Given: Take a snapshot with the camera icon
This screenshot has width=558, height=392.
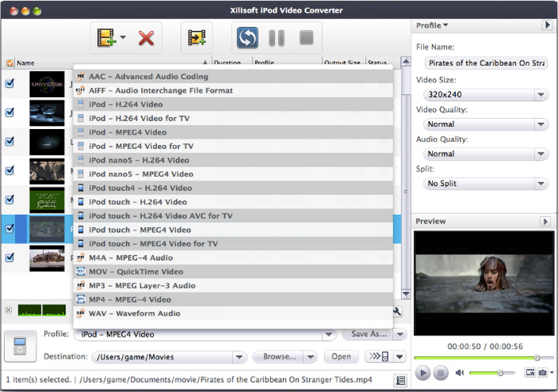Looking at the screenshot, I should click(542, 372).
